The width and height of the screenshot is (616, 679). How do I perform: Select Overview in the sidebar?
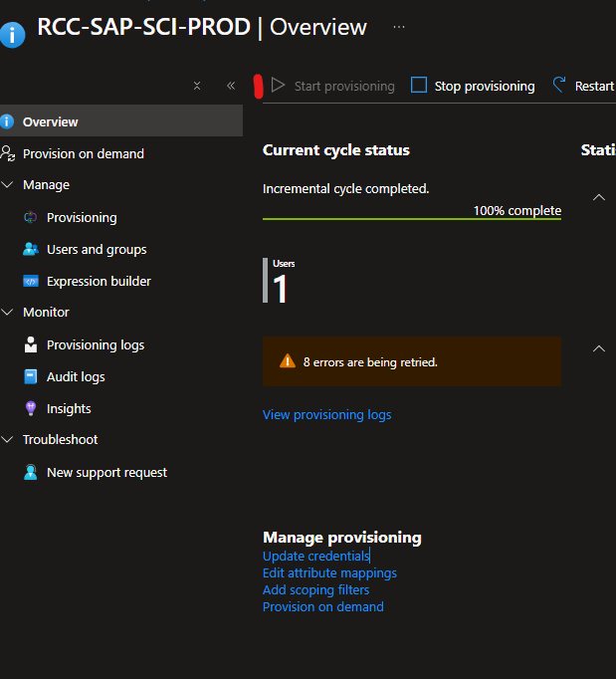tap(121, 121)
